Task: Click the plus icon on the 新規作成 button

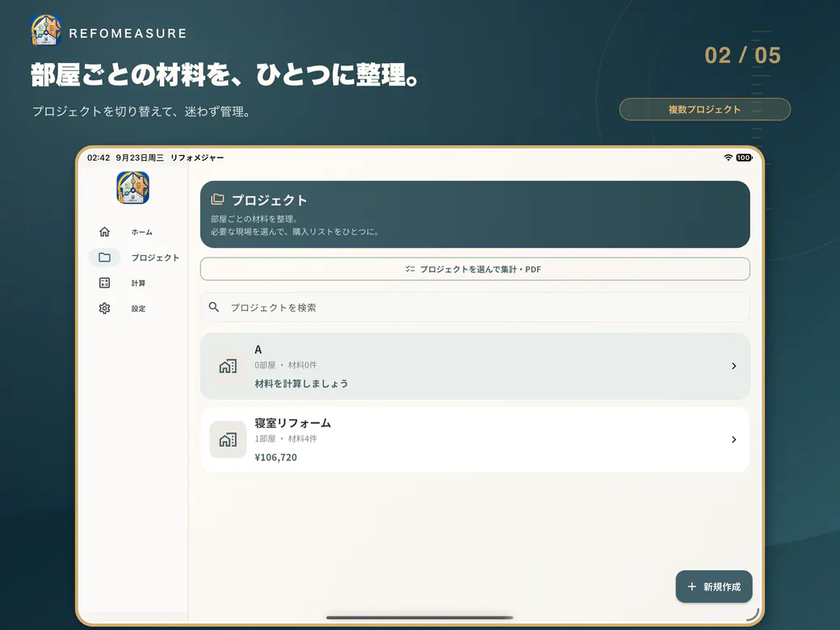Action: (x=691, y=586)
